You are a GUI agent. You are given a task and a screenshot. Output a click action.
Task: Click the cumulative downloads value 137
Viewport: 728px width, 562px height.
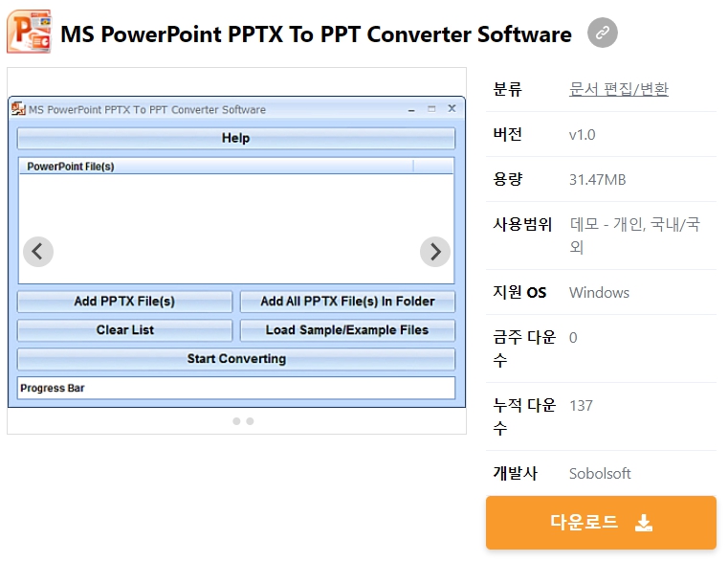click(x=581, y=405)
